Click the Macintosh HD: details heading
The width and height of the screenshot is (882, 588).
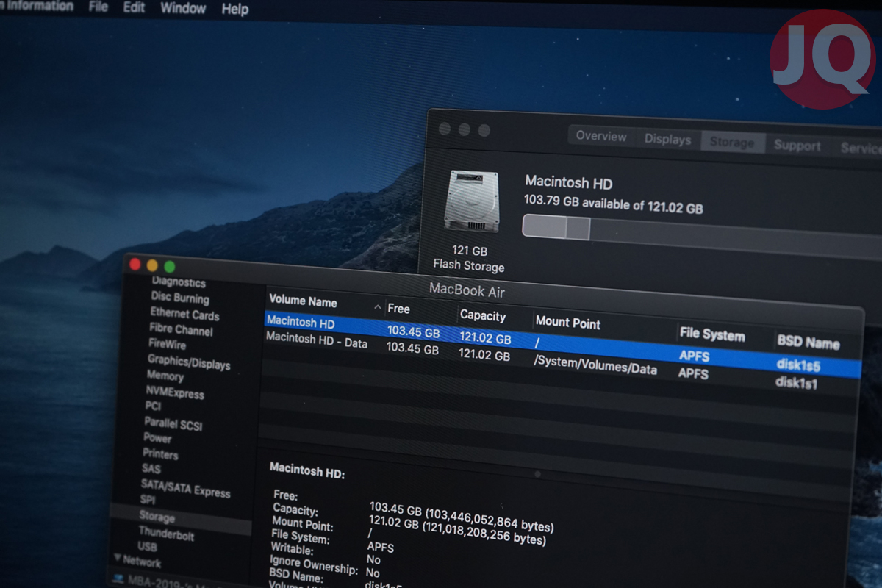click(x=306, y=470)
